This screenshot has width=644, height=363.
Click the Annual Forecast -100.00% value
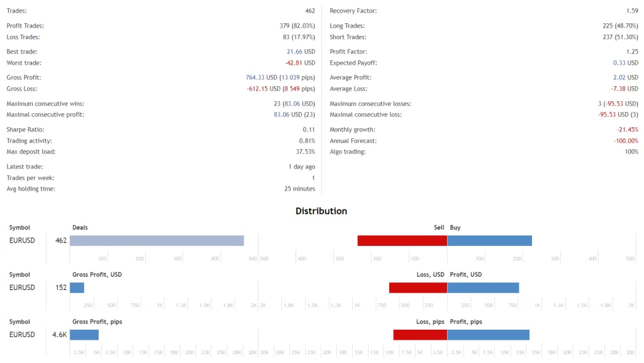(625, 141)
